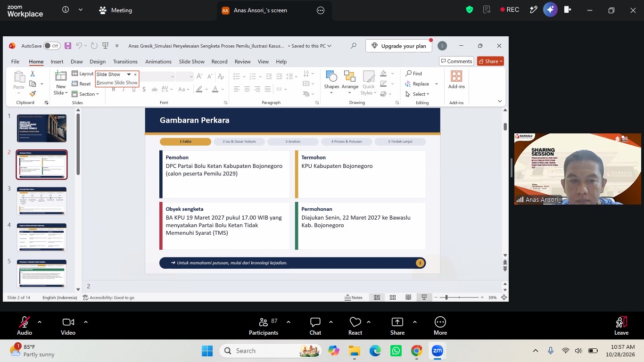
Task: Open the Zoom Participants list
Action: pyautogui.click(x=264, y=326)
